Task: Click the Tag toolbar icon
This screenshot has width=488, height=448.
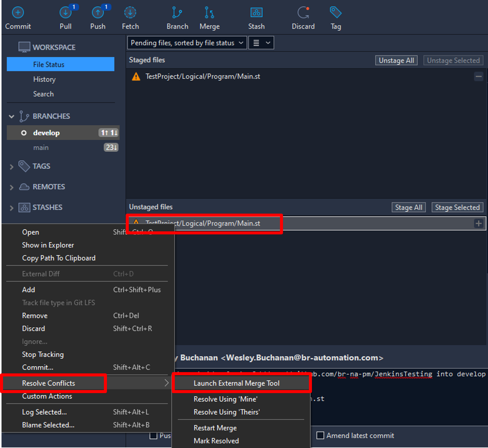Action: tap(336, 13)
